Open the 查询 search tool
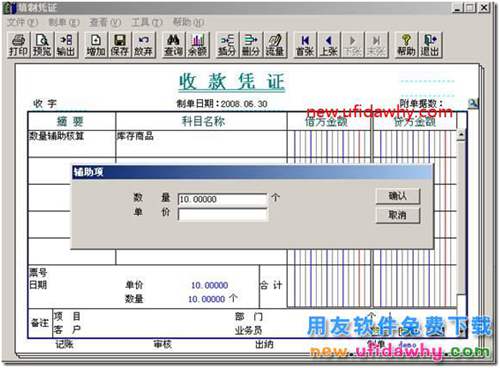Viewport: 500px width, 368px height. 173,45
